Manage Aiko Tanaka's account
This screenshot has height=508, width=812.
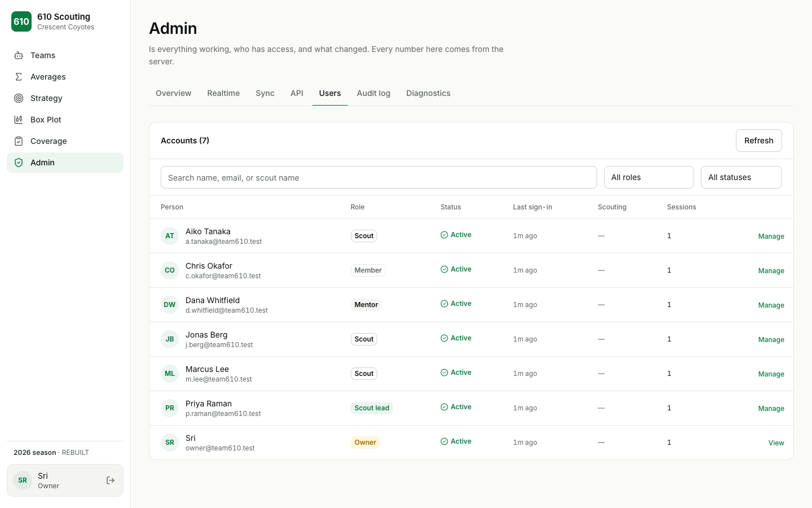point(771,237)
